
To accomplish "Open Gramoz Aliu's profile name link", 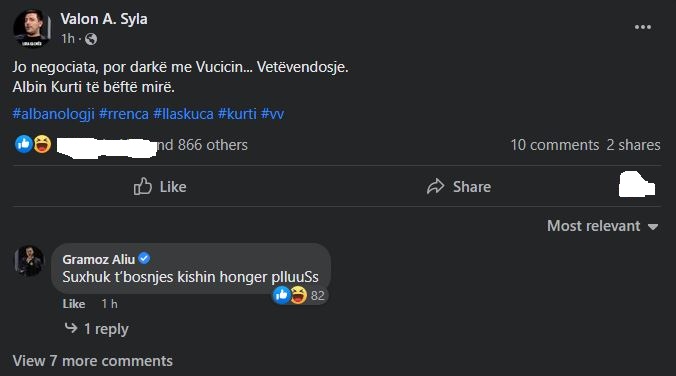I will 99,259.
